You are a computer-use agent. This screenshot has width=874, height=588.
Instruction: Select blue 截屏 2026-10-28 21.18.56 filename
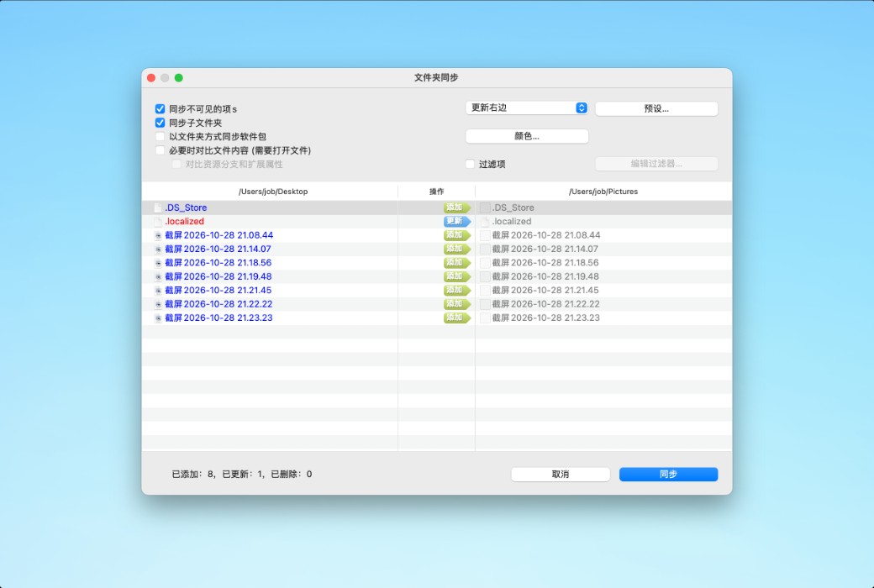pos(218,263)
